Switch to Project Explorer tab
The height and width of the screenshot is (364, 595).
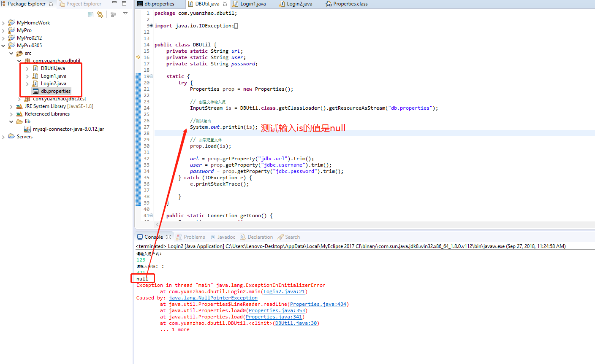pos(80,4)
